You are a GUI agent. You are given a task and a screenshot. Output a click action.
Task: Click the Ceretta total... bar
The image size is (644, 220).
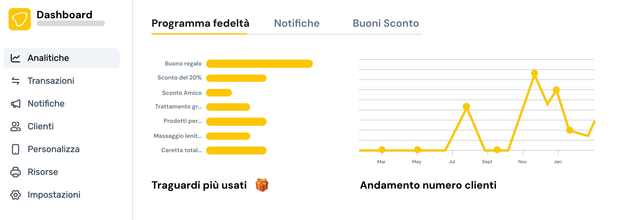pos(236,151)
